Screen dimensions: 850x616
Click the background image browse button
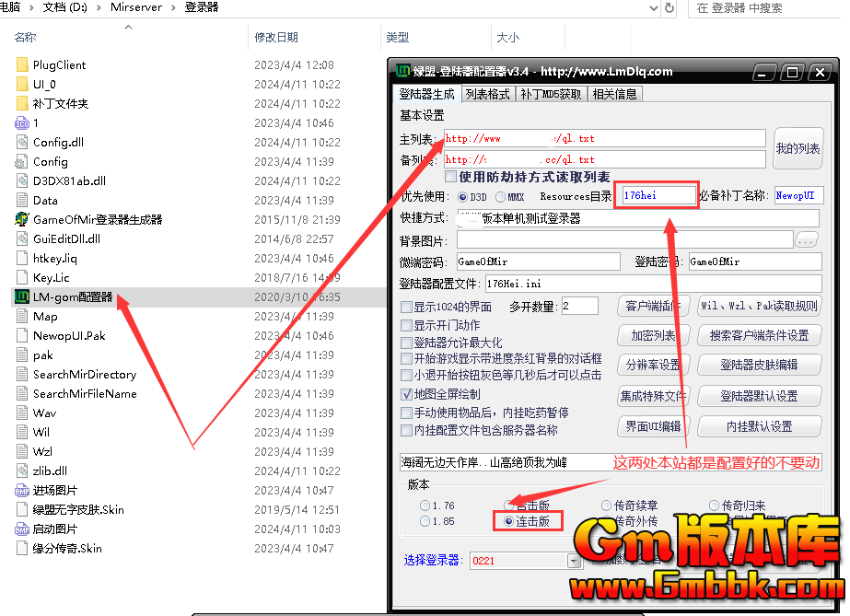(x=807, y=239)
